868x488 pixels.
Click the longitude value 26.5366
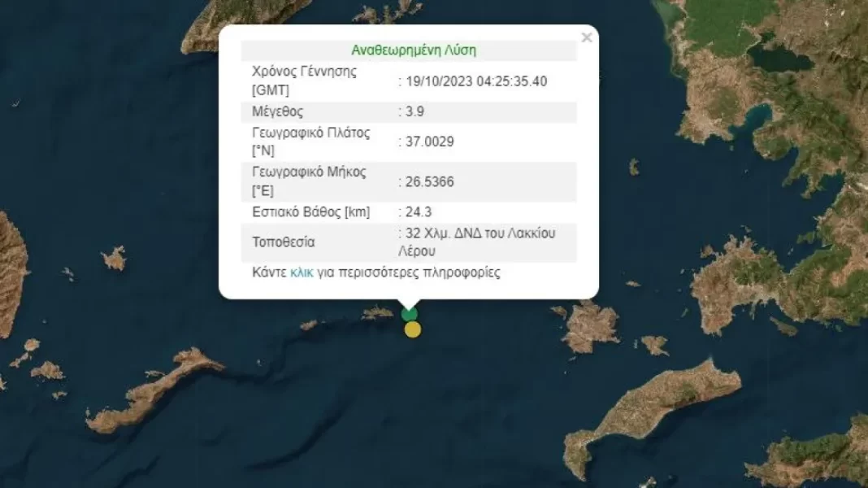coord(429,181)
